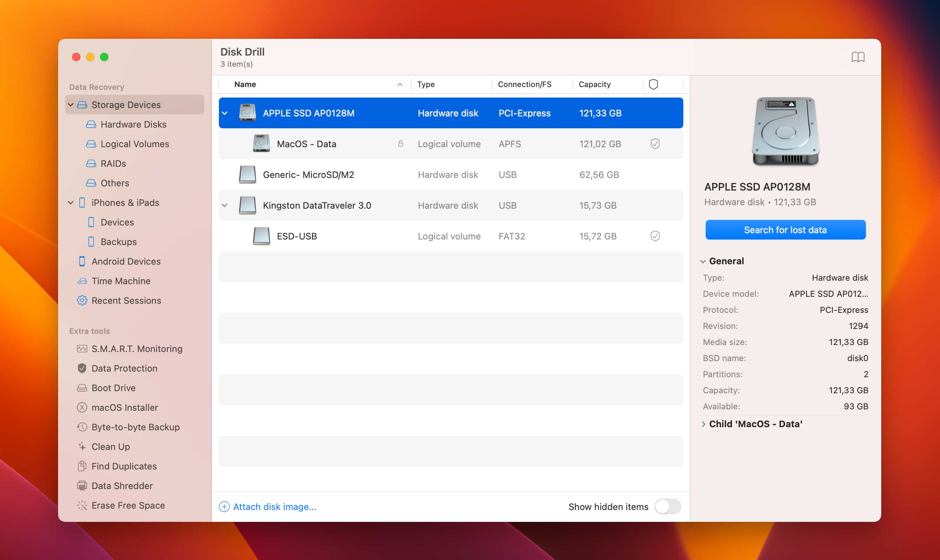Click the 62,56 GB capacity cell
Viewport: 940px width, 560px height.
(599, 175)
